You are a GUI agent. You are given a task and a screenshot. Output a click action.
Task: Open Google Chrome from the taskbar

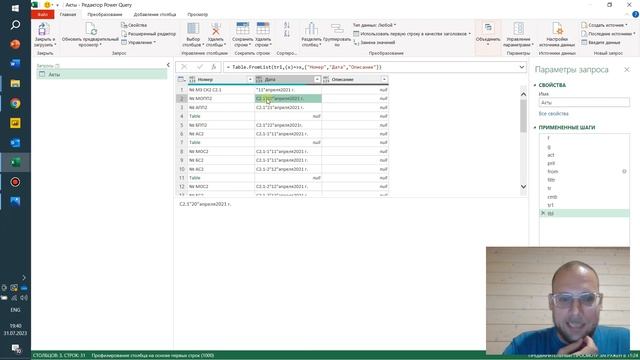15,103
